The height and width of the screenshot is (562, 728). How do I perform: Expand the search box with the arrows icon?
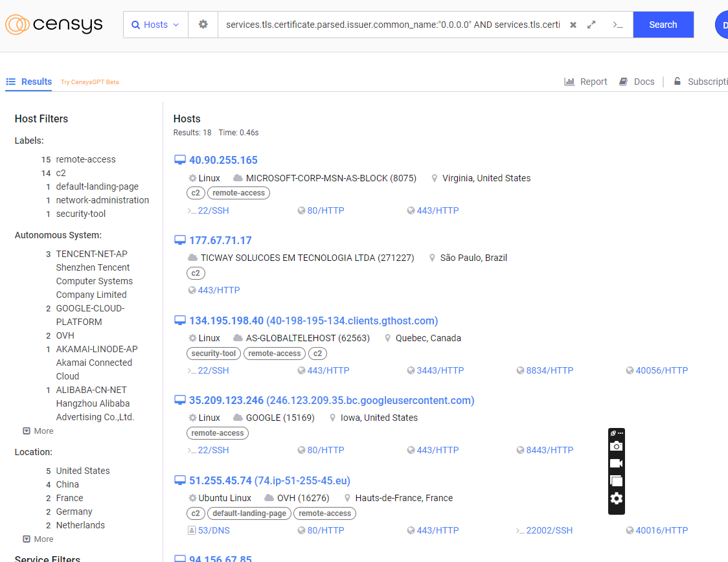pyautogui.click(x=591, y=25)
